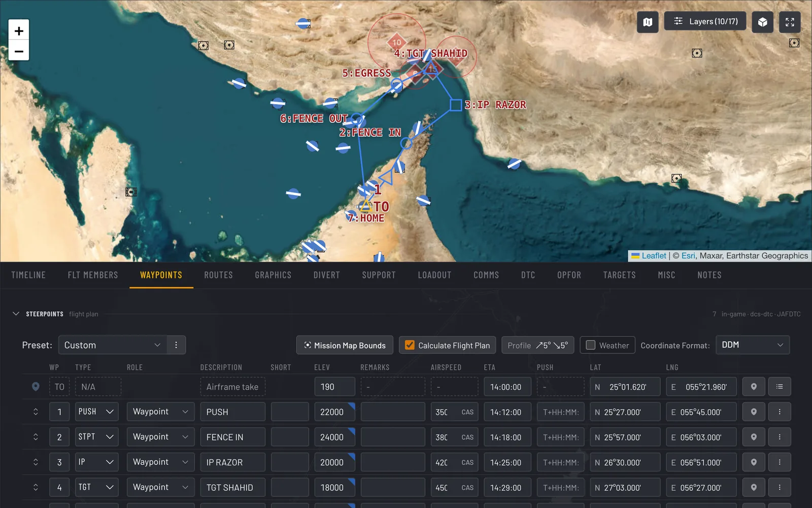The image size is (812, 508).
Task: Go to the DIVERT tab
Action: (x=326, y=275)
